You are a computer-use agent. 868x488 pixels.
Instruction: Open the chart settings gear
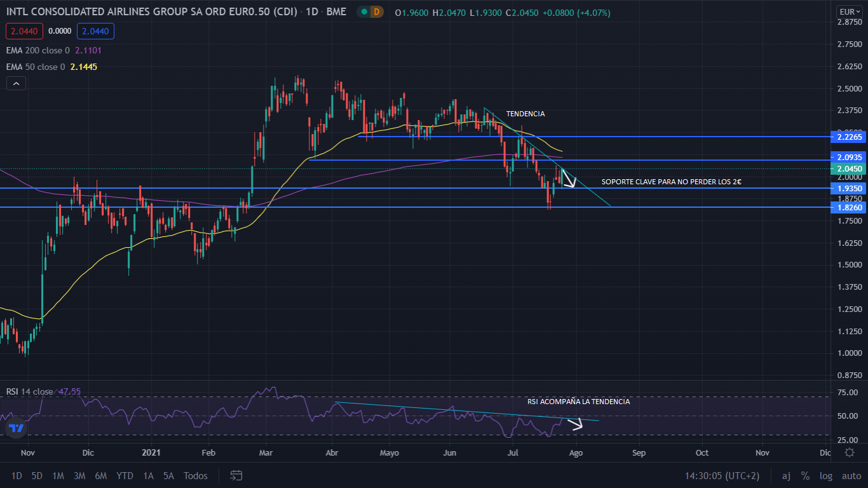tap(850, 452)
